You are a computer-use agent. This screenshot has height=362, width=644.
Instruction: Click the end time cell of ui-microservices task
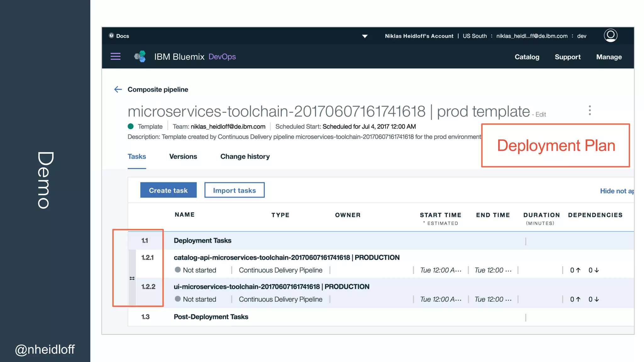(493, 299)
